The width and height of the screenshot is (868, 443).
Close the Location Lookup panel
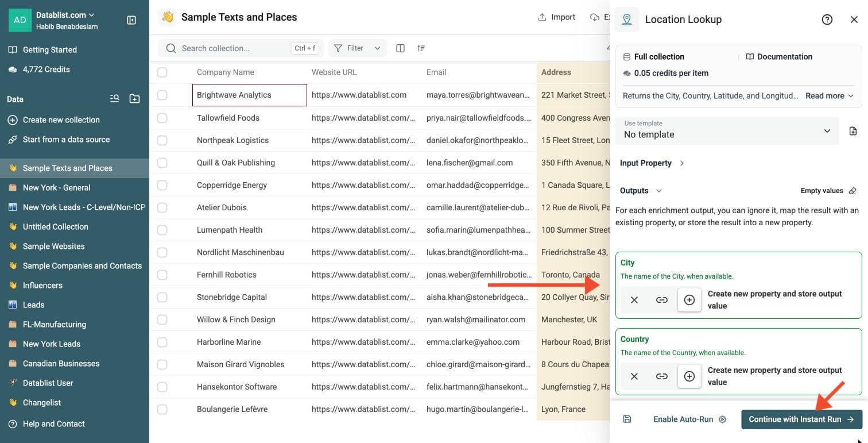pyautogui.click(x=854, y=20)
